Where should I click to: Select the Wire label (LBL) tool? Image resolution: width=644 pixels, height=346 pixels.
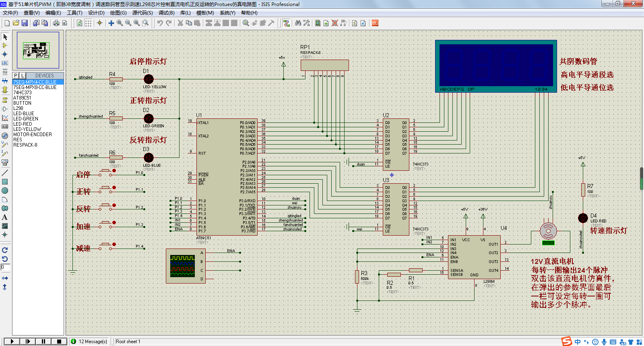click(x=5, y=63)
